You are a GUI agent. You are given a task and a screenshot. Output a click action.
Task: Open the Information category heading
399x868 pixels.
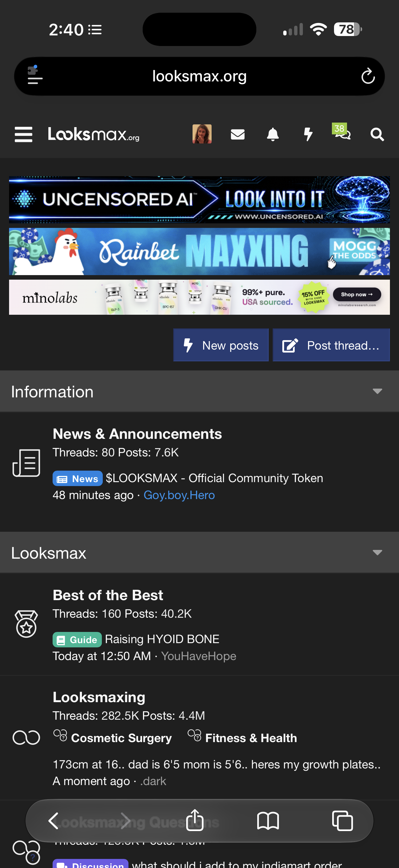tap(52, 392)
